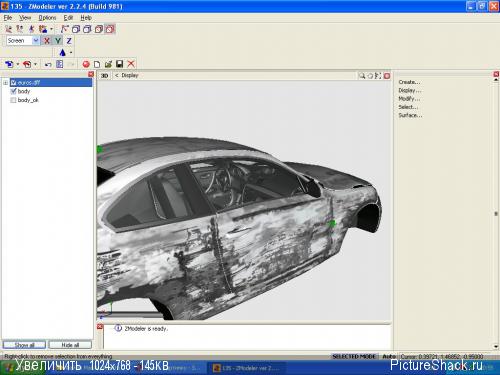500x375 pixels.
Task: Click the Hide all button
Action: click(x=70, y=345)
